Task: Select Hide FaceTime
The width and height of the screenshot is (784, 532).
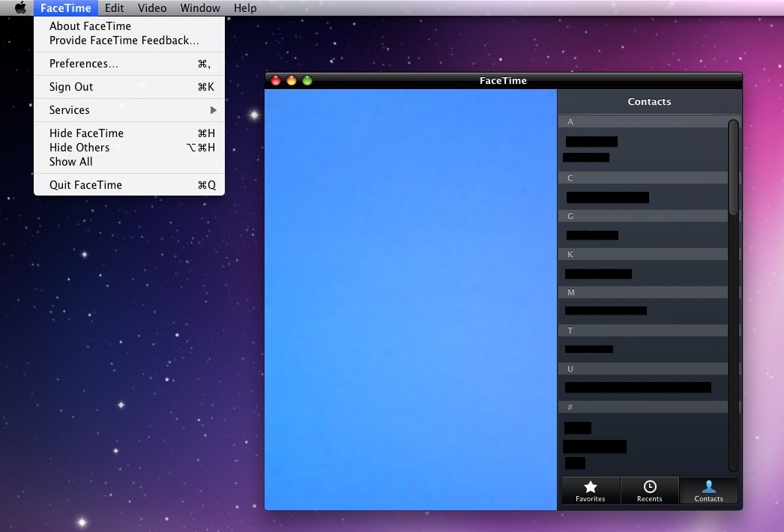Action: pos(129,133)
